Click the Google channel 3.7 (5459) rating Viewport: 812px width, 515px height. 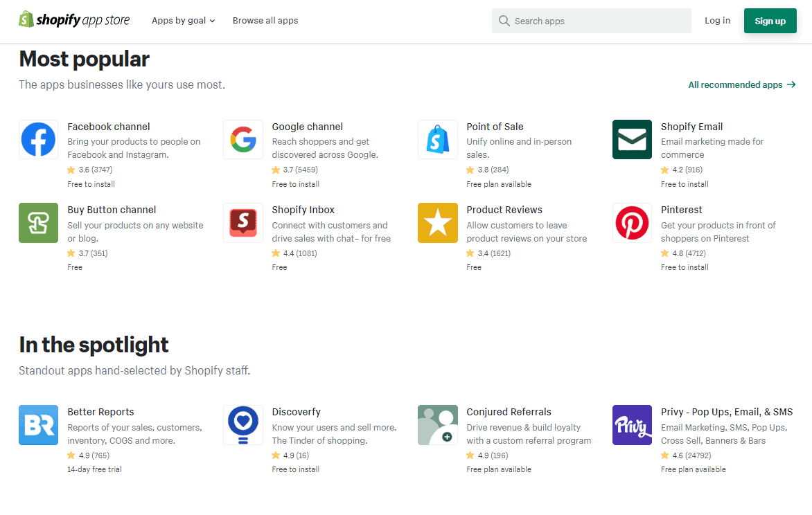[x=294, y=170]
